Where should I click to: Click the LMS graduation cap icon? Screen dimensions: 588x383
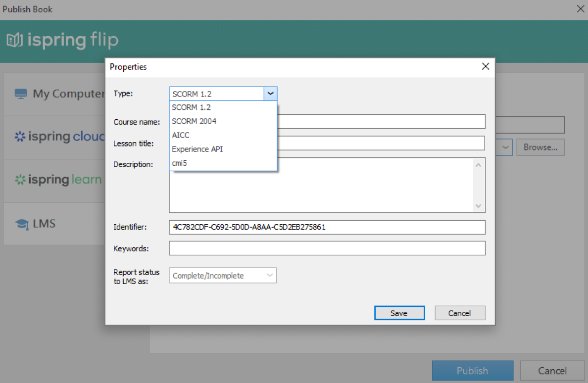click(21, 224)
